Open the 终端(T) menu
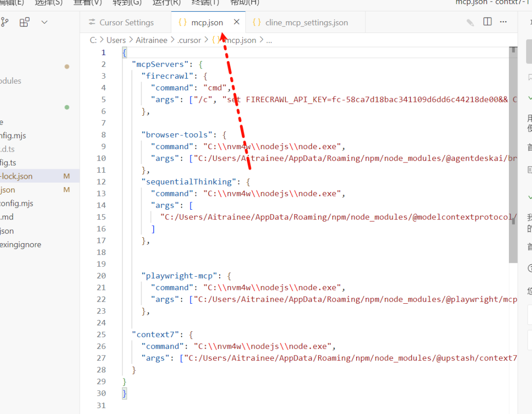 click(x=205, y=2)
